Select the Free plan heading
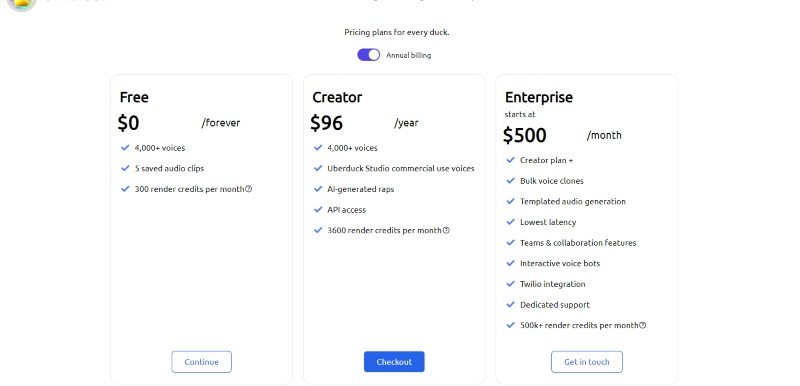The height and width of the screenshot is (386, 800). pyautogui.click(x=134, y=97)
